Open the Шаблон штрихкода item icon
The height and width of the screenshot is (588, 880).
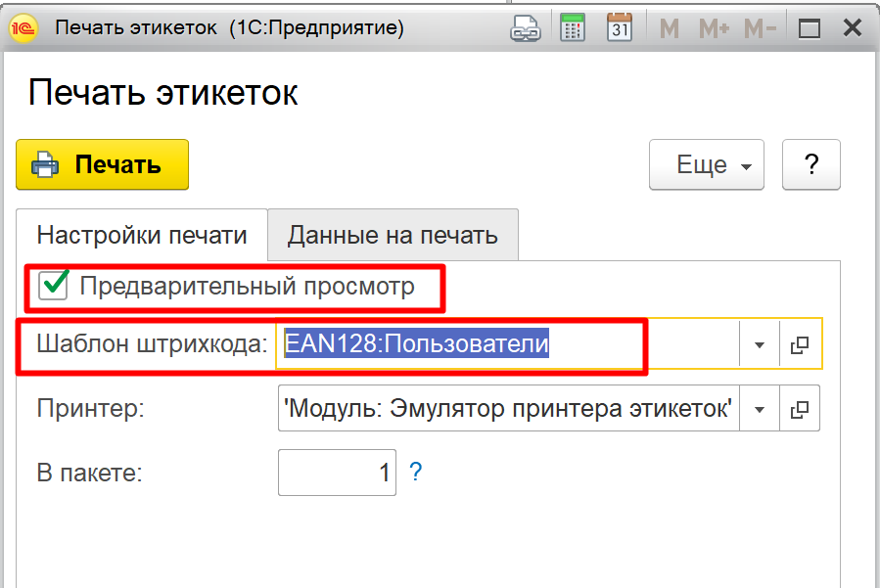coord(800,344)
